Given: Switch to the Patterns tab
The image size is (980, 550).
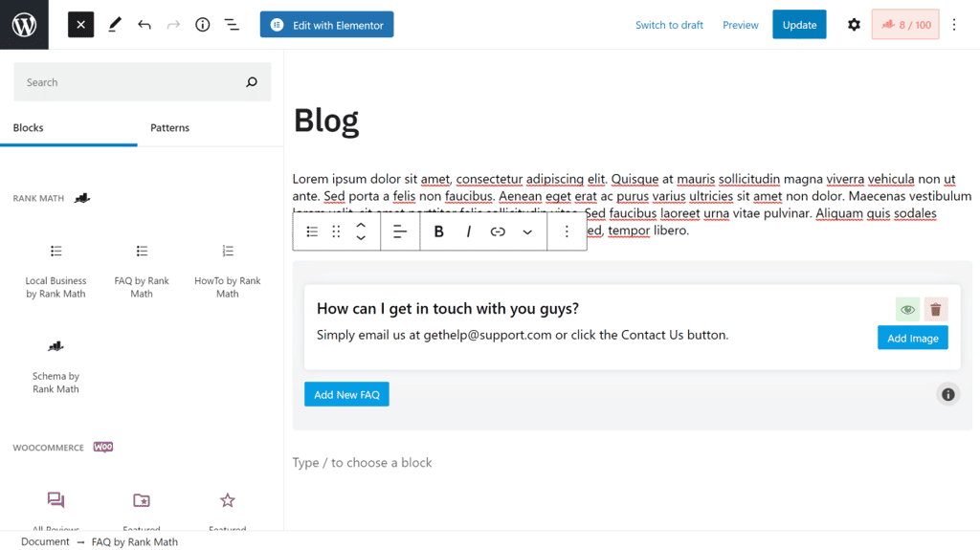Looking at the screenshot, I should point(169,127).
